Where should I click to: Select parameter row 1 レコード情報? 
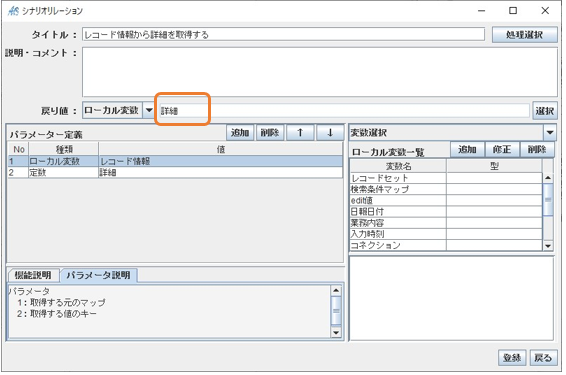[x=175, y=161]
